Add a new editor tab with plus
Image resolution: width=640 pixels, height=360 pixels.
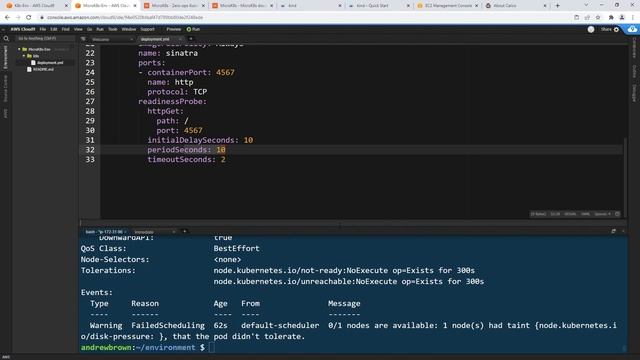191,39
